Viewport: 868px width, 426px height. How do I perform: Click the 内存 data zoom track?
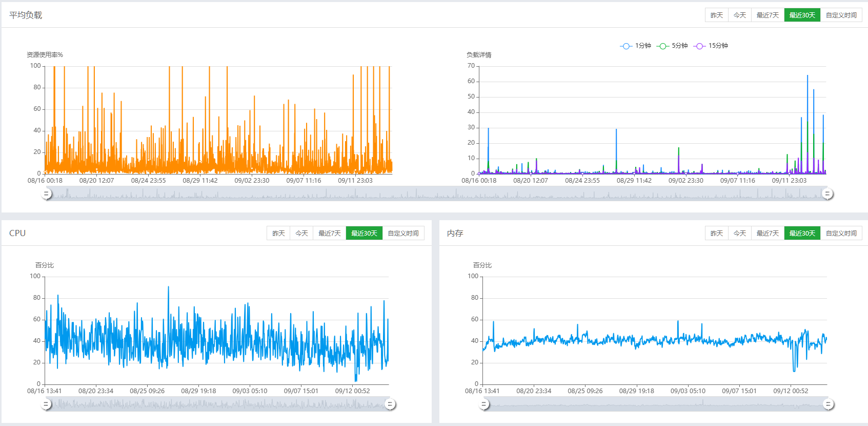pos(656,404)
